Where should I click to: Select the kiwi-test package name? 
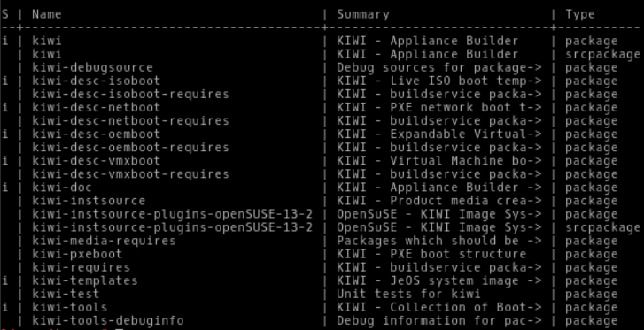(66, 294)
